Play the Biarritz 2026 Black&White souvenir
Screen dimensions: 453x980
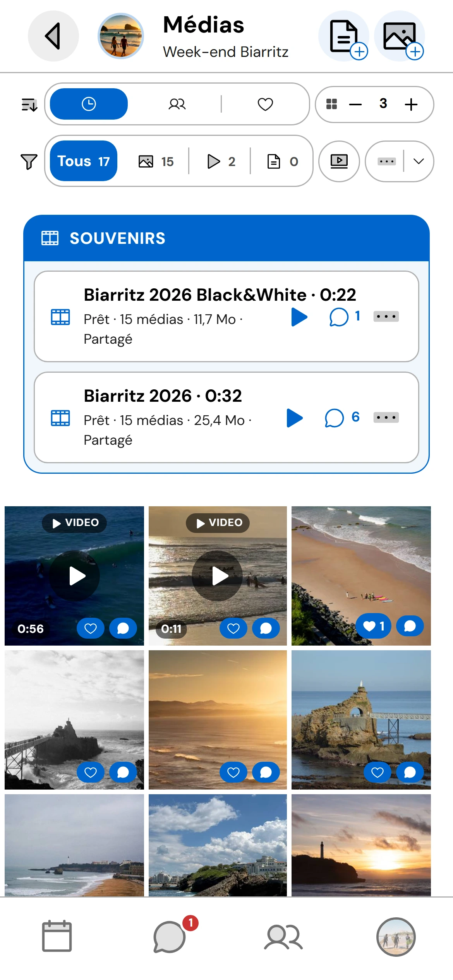pos(299,317)
